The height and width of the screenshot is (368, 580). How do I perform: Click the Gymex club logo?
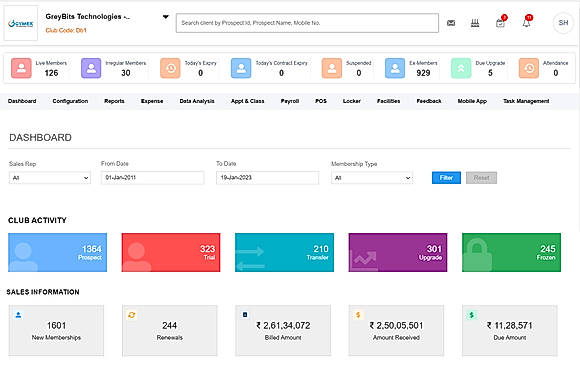tap(21, 23)
